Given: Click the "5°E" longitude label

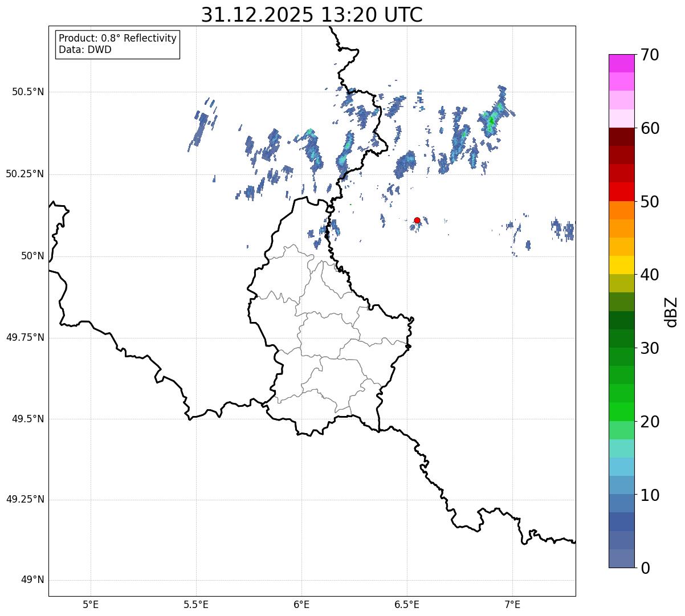Looking at the screenshot, I should (x=91, y=605).
